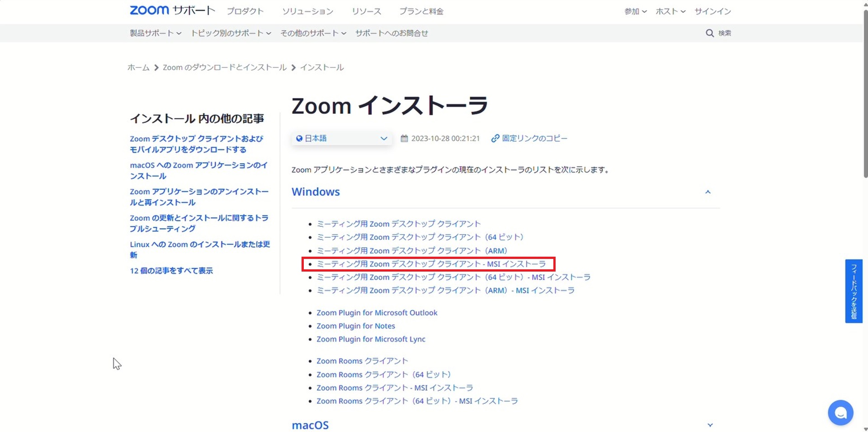The image size is (868, 432).
Task: Click サポートへのお問合せ in the nav bar
Action: tap(392, 33)
